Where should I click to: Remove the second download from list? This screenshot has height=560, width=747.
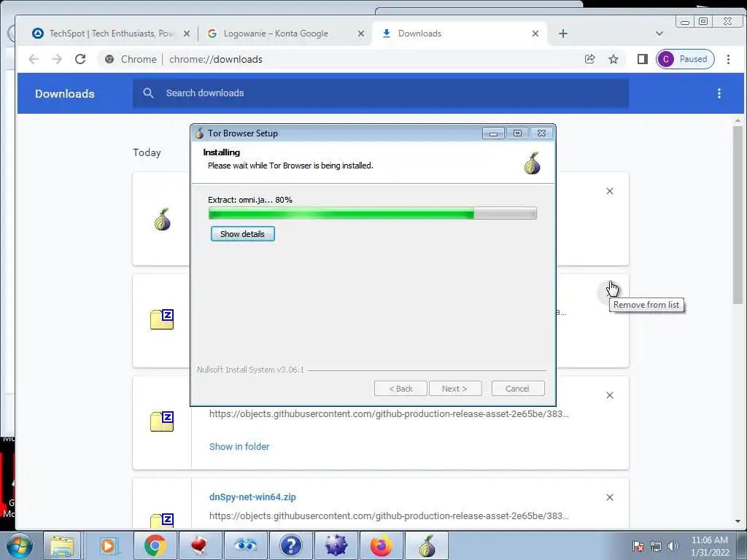point(610,292)
